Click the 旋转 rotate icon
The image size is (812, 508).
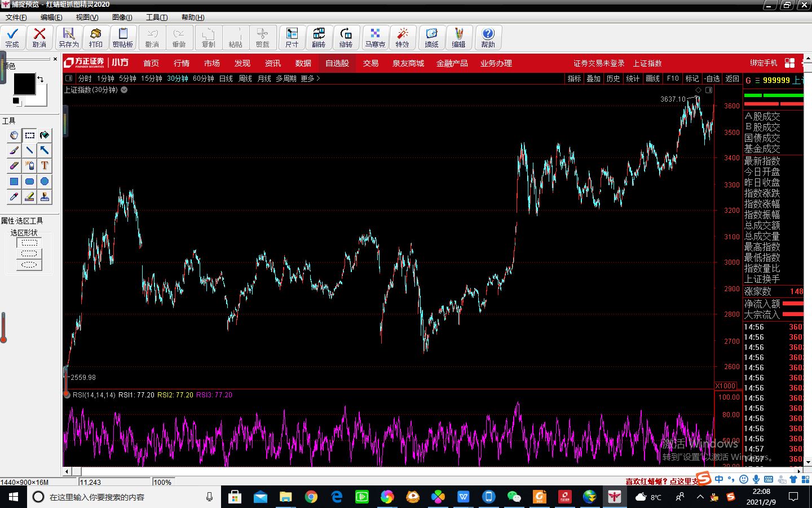(346, 37)
